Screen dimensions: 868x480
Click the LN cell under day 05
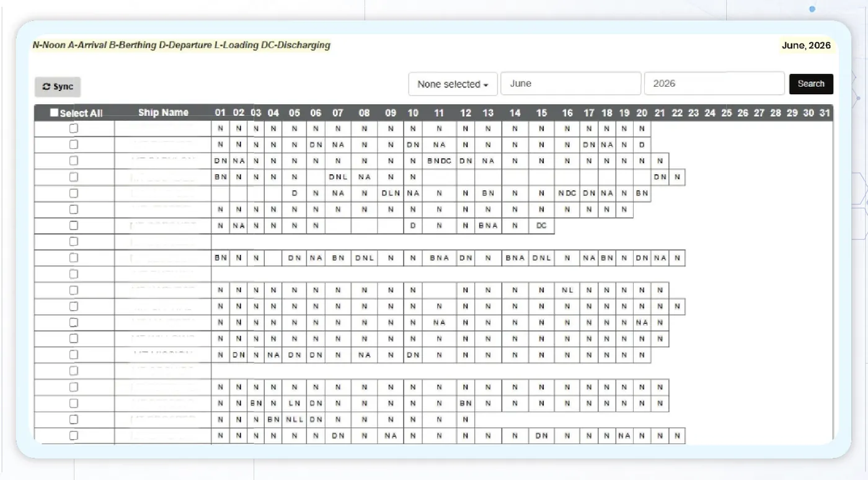coord(294,404)
